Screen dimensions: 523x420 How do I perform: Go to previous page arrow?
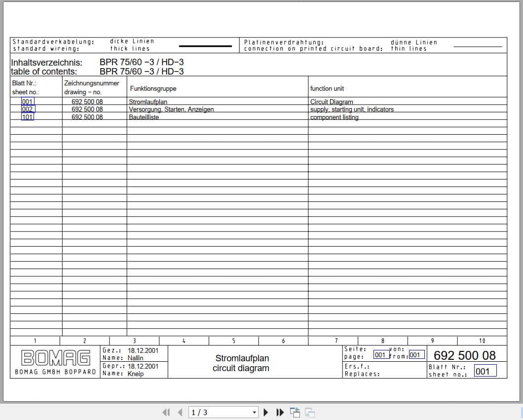tap(180, 412)
